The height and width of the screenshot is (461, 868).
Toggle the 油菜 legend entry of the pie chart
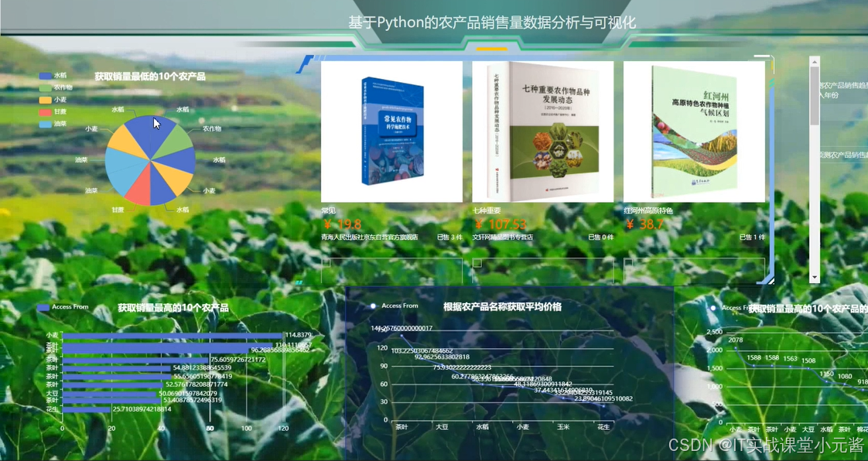(x=53, y=124)
